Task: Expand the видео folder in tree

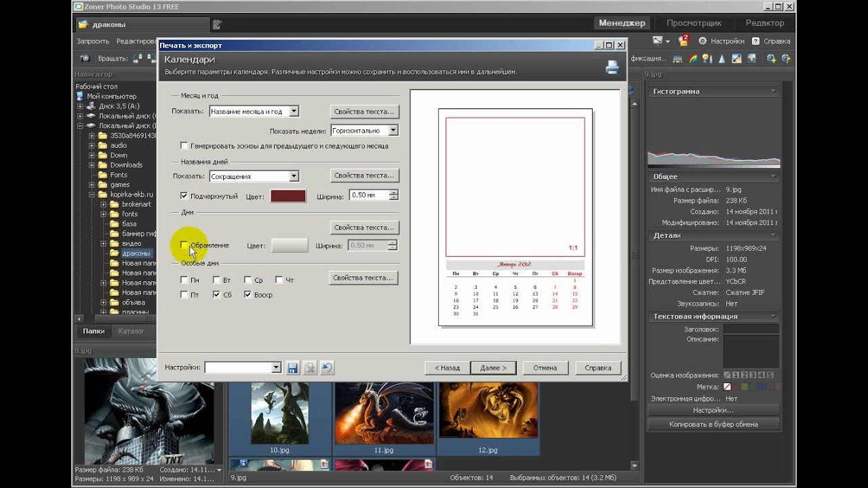Action: click(x=103, y=243)
